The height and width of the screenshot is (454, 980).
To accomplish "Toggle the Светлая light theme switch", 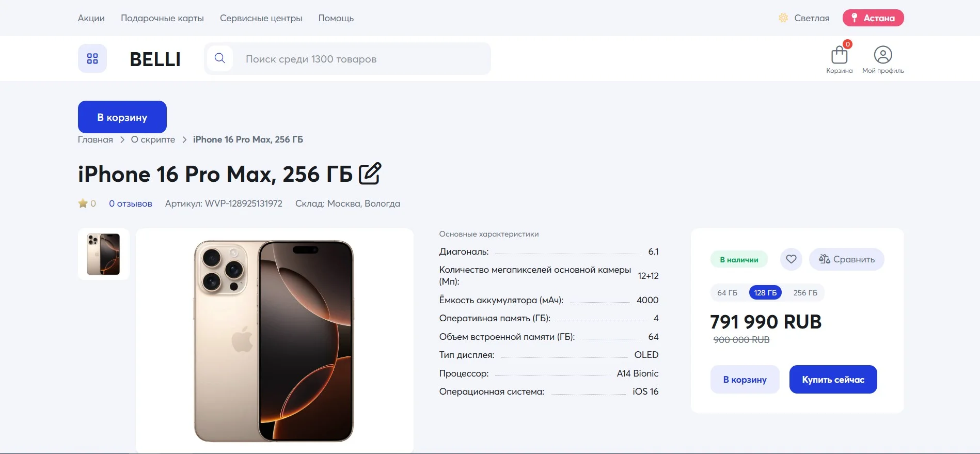I will pyautogui.click(x=804, y=18).
